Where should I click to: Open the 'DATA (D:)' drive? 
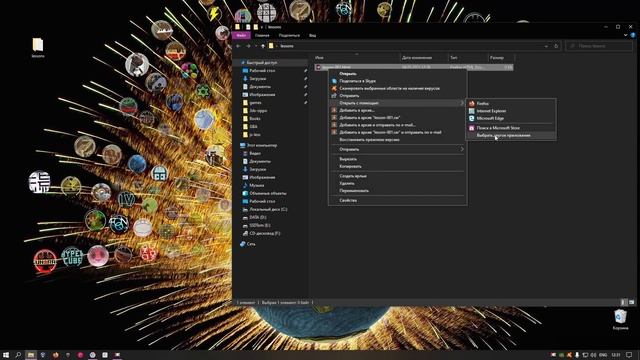pyautogui.click(x=258, y=218)
